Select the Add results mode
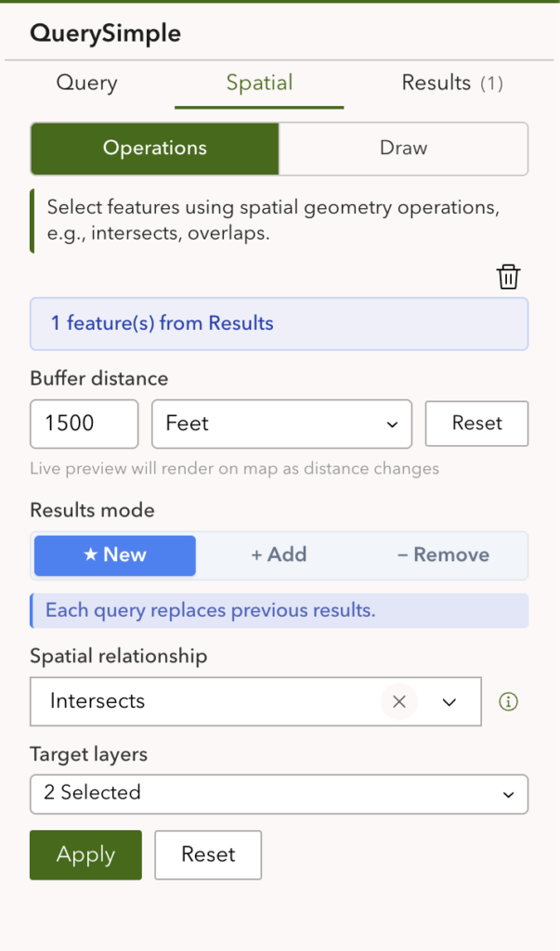Viewport: 560px width, 951px height. coord(279,555)
